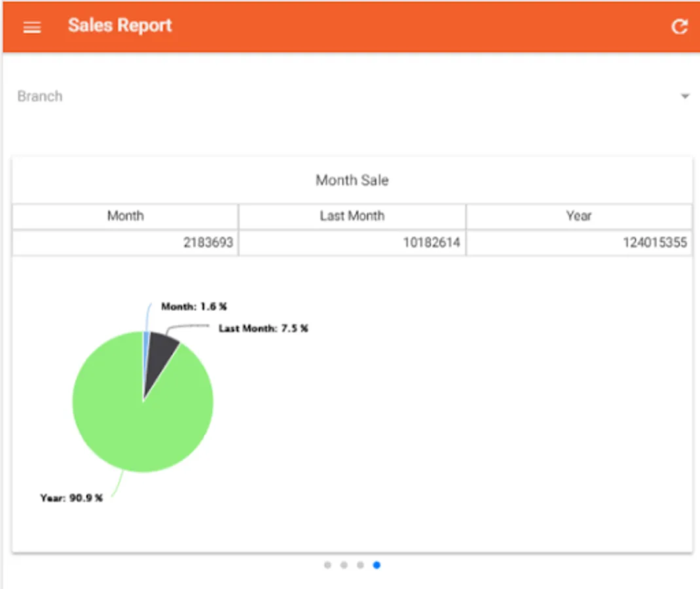Click the value 2183693 cell
The width and height of the screenshot is (700, 589).
coord(126,242)
